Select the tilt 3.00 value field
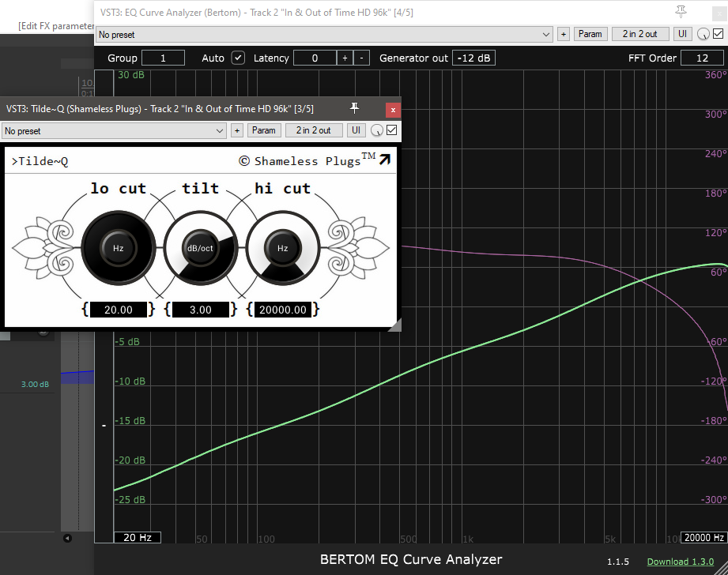This screenshot has width=728, height=575. pyautogui.click(x=201, y=310)
